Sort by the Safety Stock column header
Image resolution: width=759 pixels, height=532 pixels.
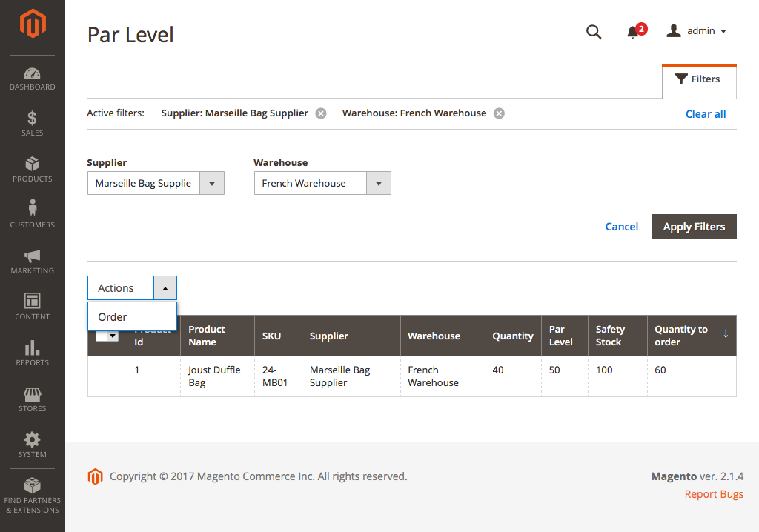click(x=617, y=336)
